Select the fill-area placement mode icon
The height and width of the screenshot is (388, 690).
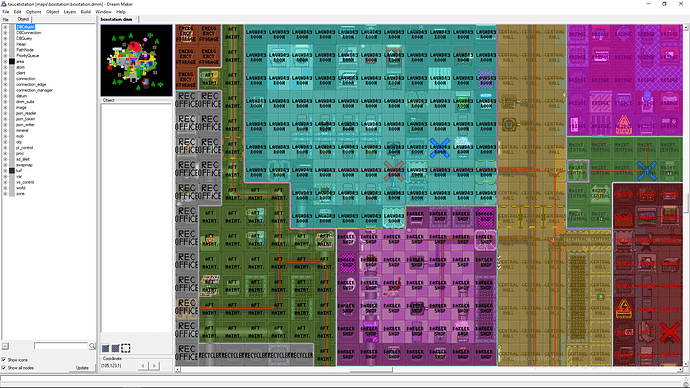pyautogui.click(x=115, y=348)
